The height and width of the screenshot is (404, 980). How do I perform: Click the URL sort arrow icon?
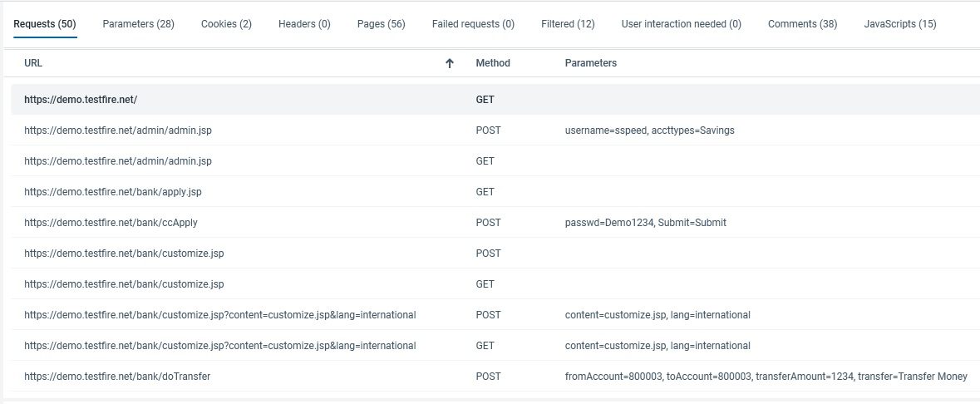[450, 63]
